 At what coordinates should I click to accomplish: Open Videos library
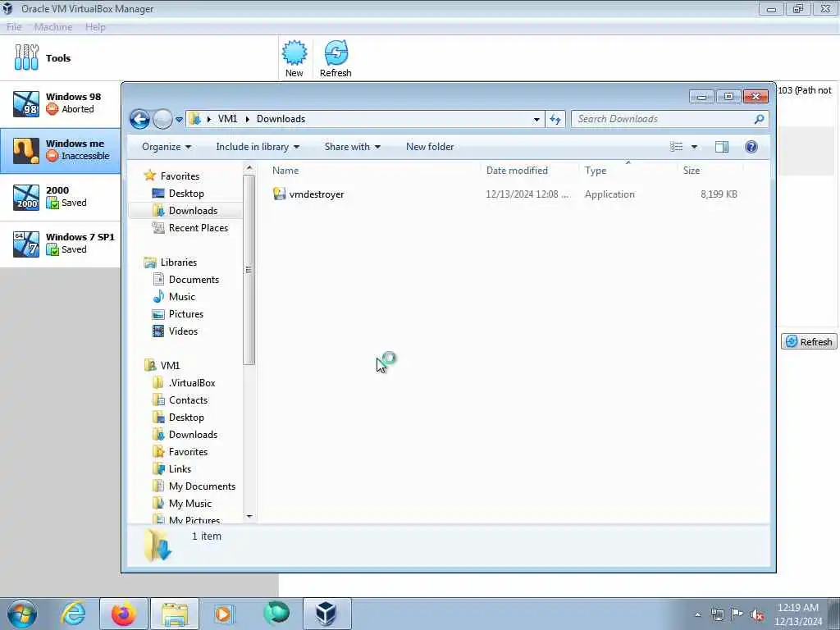click(183, 331)
